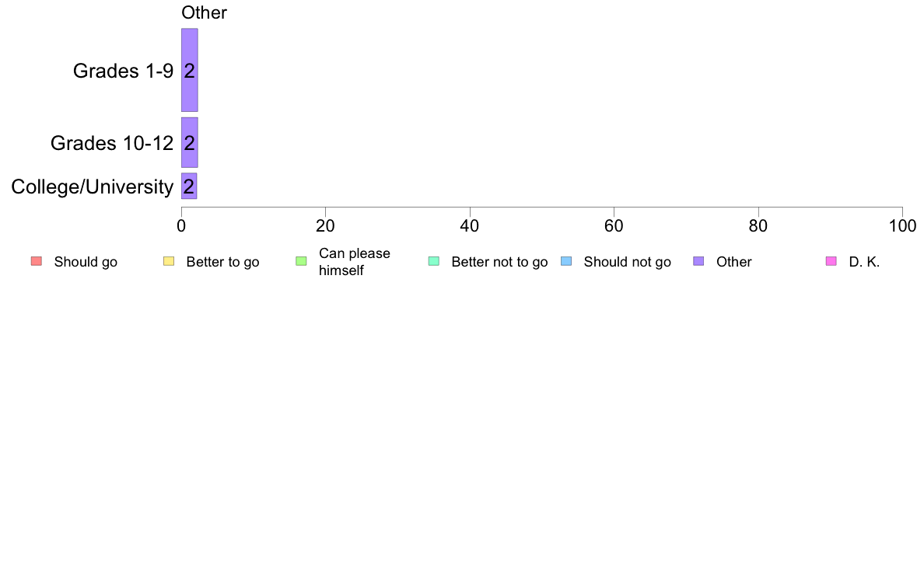Click the teal Better not to go swatch

point(434,261)
